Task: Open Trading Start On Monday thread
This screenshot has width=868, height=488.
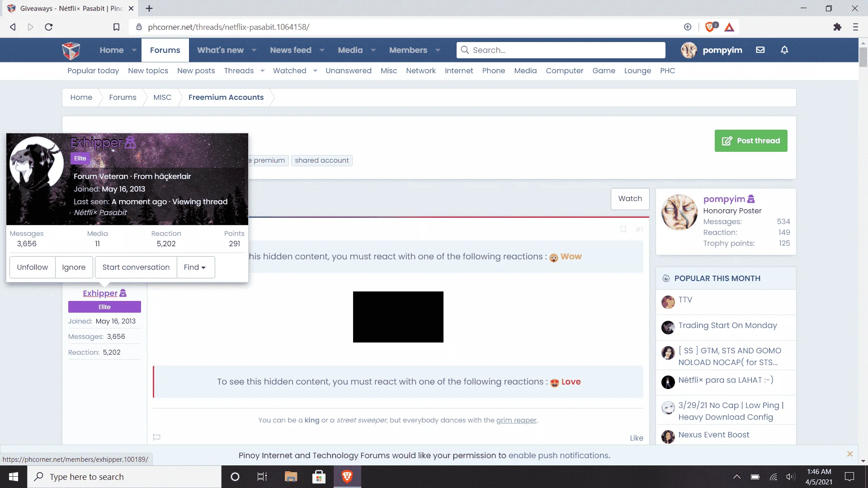Action: click(727, 325)
